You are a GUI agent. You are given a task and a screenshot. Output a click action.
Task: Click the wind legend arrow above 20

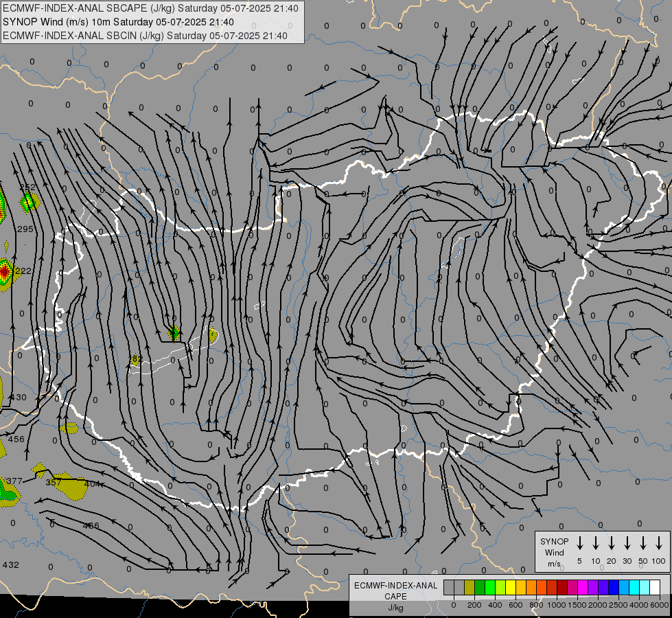[611, 543]
